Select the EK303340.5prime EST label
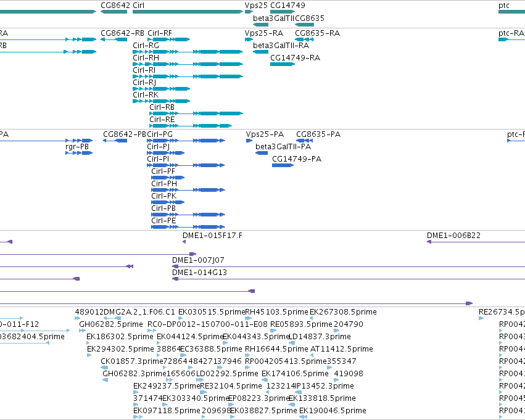525x420 pixels. point(196,399)
